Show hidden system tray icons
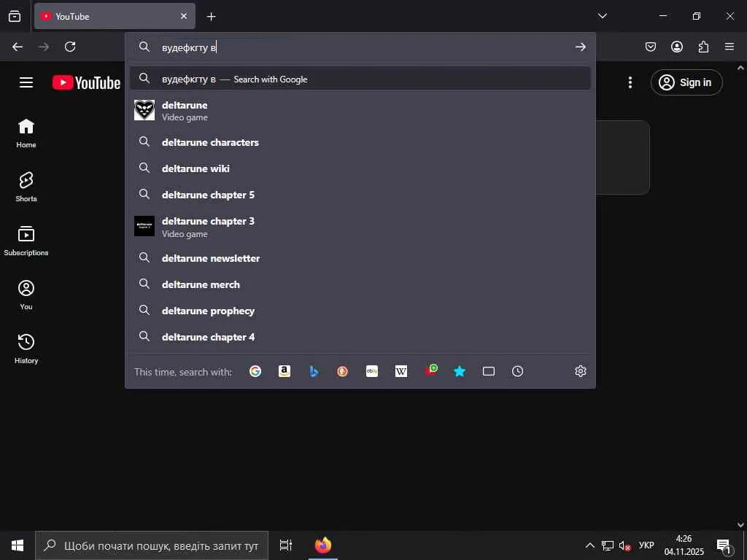The height and width of the screenshot is (560, 747). coord(589,545)
